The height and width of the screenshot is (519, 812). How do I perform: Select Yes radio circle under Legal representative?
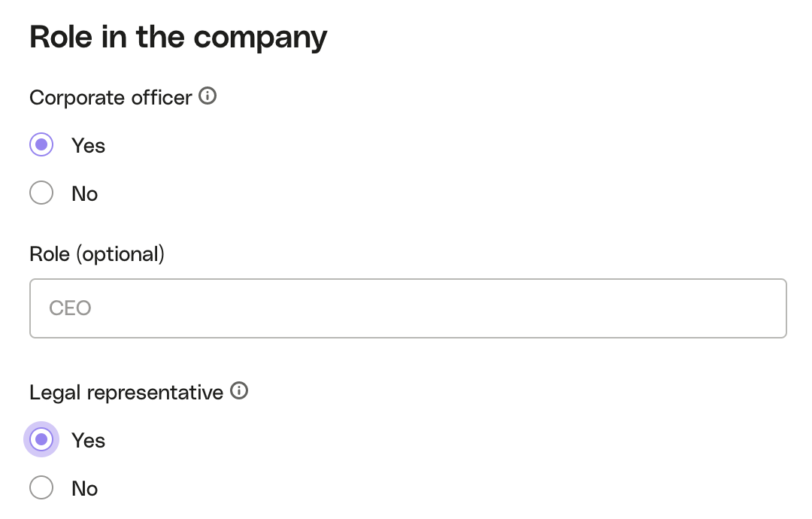click(41, 439)
